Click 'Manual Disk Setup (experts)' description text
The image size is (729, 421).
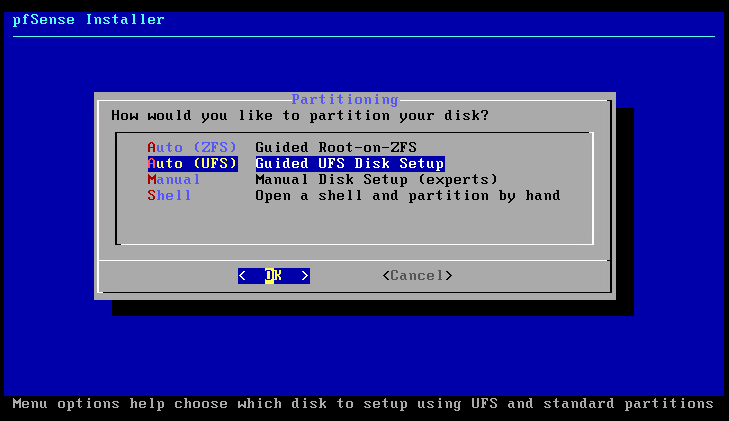tap(376, 179)
